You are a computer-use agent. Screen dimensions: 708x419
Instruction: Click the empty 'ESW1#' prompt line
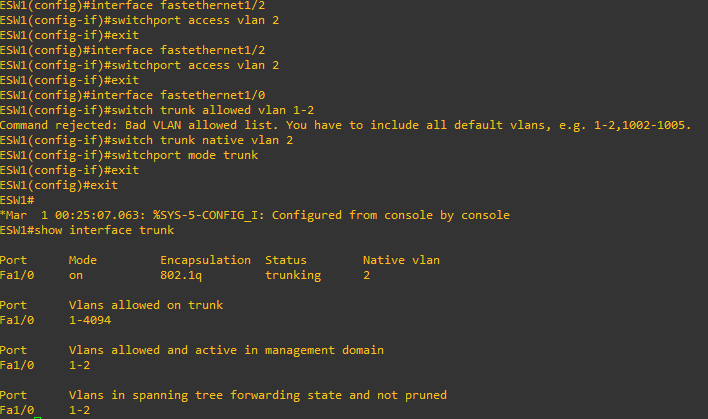point(17,200)
